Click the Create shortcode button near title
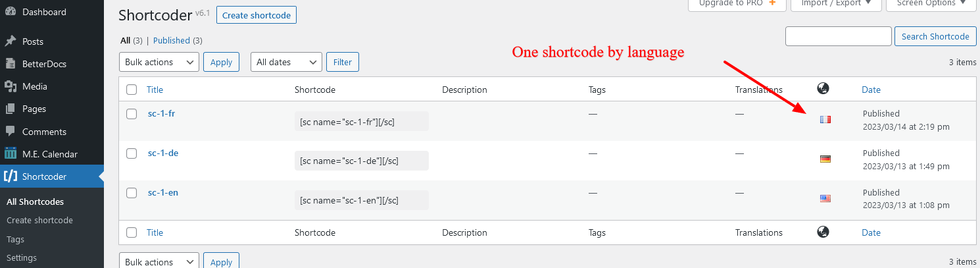 coord(257,15)
